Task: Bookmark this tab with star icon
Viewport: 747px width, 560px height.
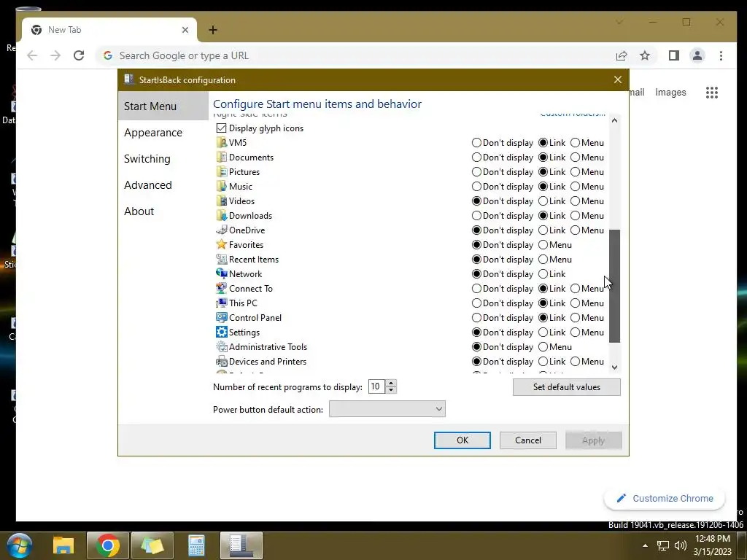Action: 645,55
